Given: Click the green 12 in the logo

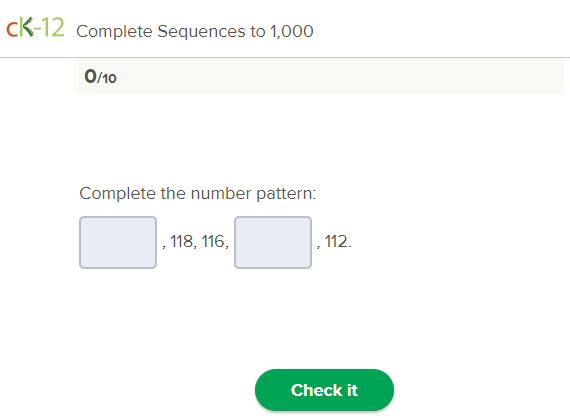Looking at the screenshot, I should [x=53, y=28].
